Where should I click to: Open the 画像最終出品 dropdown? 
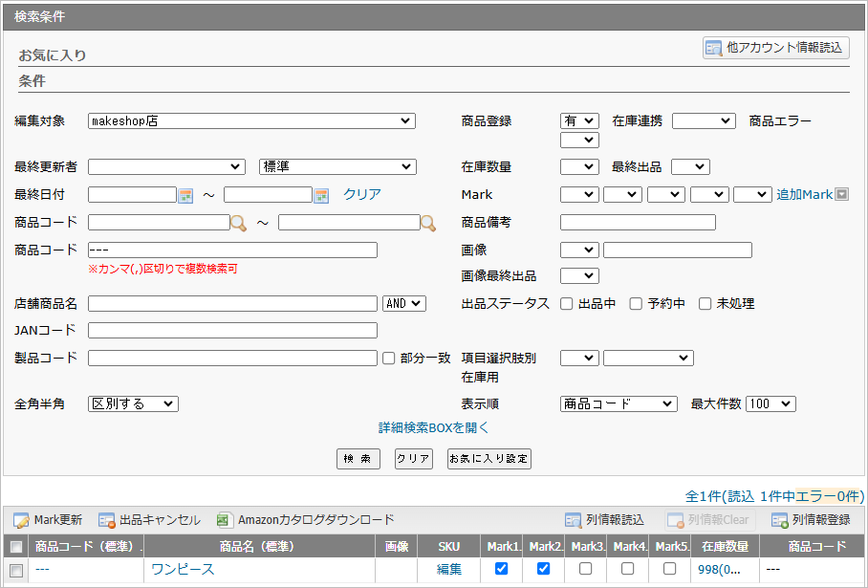point(579,275)
